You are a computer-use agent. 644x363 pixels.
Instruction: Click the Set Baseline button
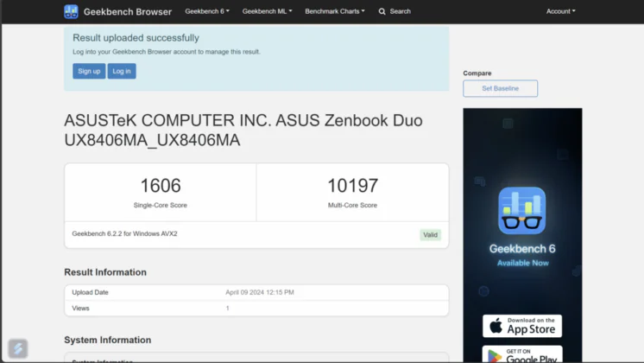point(500,88)
